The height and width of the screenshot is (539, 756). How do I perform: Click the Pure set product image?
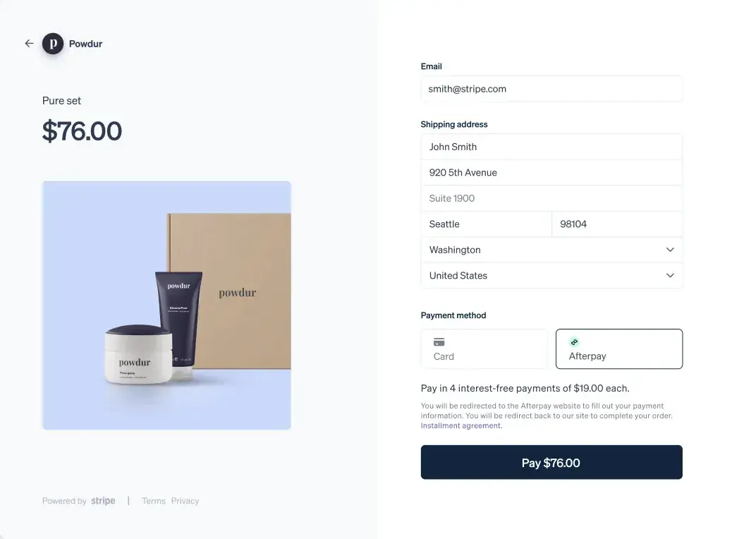pos(167,305)
